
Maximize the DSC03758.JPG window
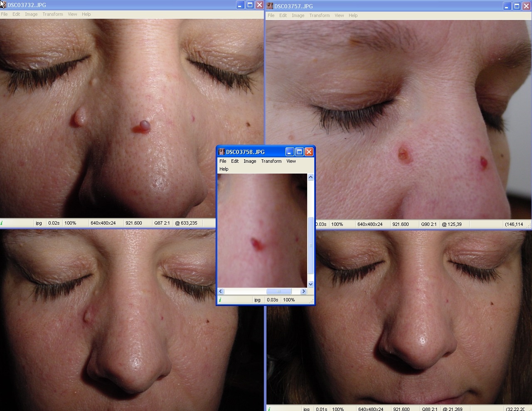[x=299, y=152]
